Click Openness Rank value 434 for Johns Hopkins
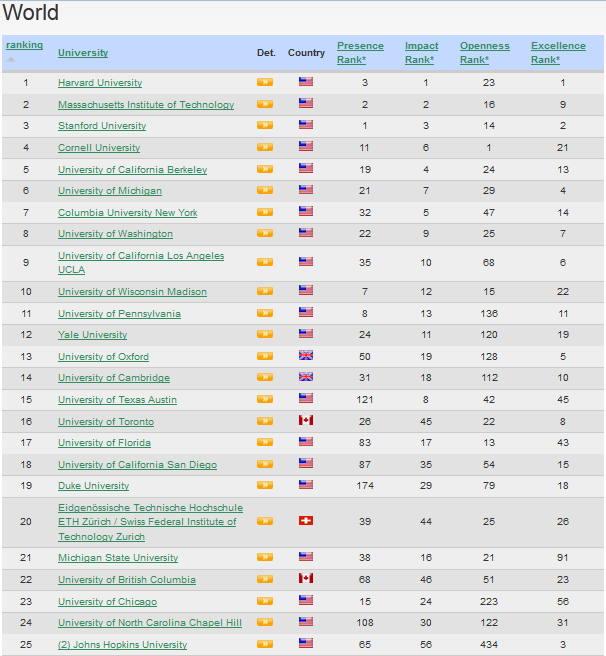The height and width of the screenshot is (656, 606). point(489,644)
